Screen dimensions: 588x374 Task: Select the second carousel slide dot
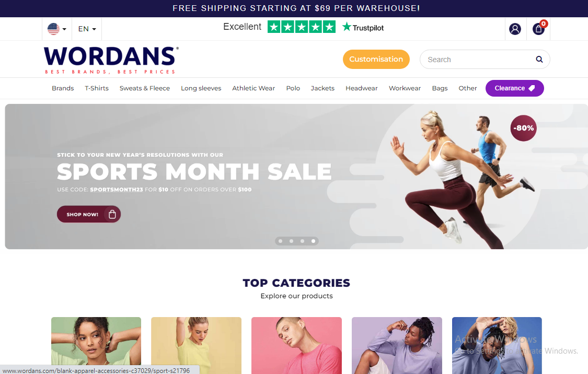[x=291, y=241]
